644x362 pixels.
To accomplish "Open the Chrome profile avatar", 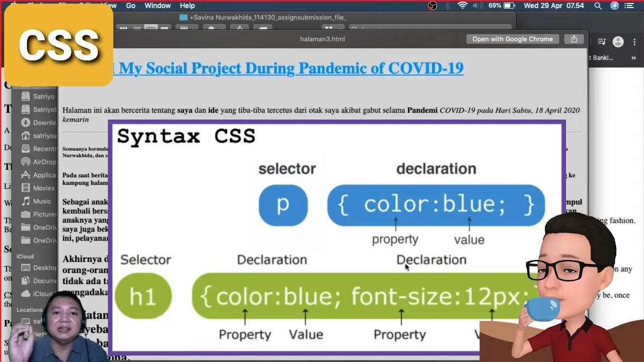I will point(618,42).
